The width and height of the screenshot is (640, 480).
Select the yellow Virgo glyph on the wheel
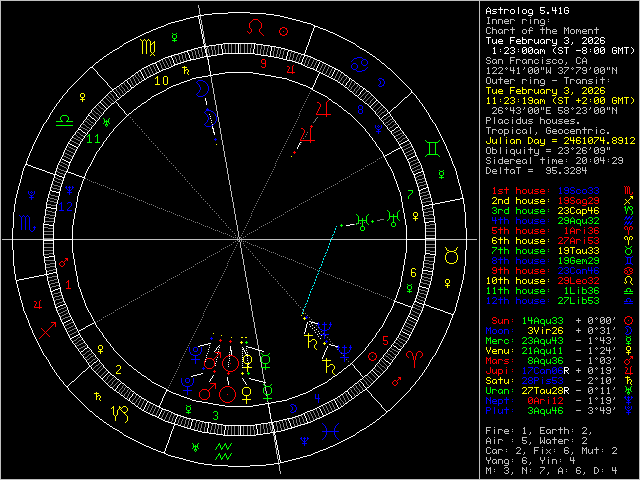click(x=148, y=46)
